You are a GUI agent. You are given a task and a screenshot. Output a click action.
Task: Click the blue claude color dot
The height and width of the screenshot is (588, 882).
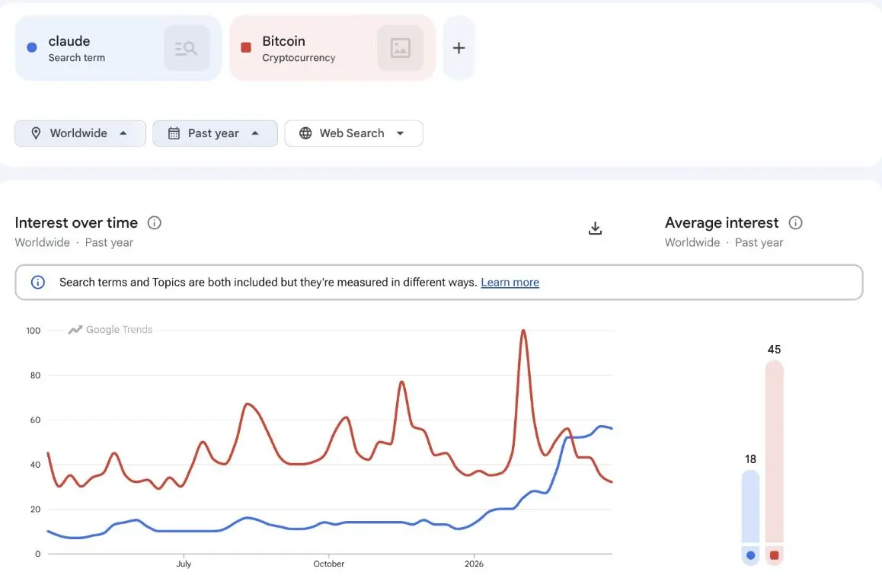coord(32,47)
